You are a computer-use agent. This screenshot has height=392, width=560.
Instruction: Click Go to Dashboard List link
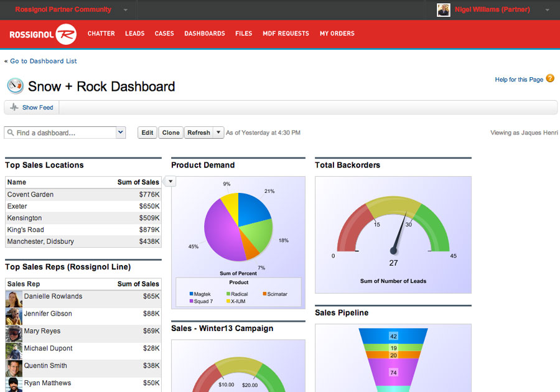click(x=43, y=61)
